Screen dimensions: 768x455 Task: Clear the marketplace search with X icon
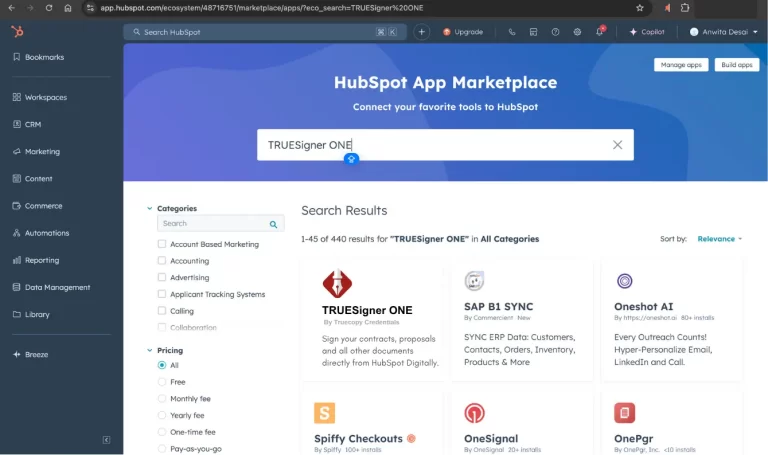617,145
